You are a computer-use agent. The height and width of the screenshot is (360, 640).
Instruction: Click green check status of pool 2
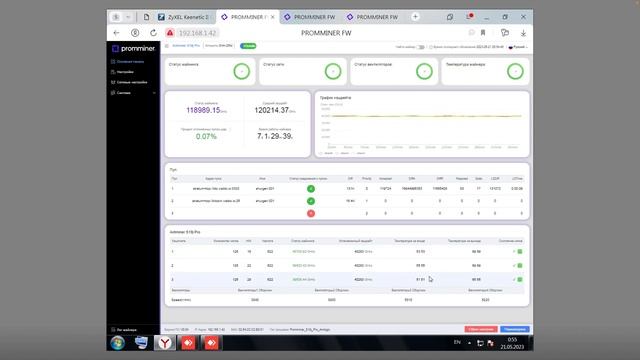(311, 201)
